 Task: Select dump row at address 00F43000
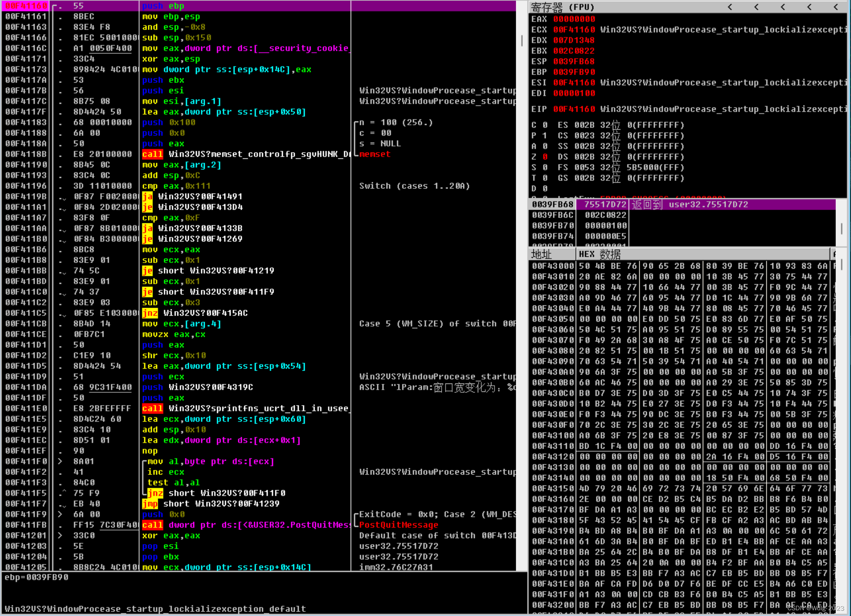pos(682,266)
